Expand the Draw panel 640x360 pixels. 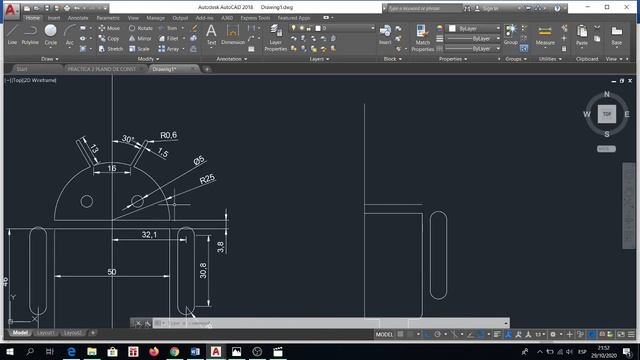(x=50, y=59)
